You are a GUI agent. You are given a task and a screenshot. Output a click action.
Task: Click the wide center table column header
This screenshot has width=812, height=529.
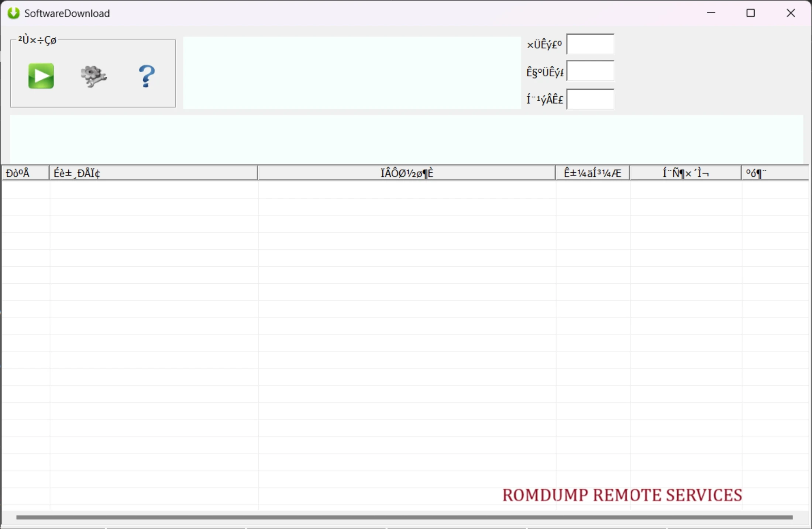click(x=406, y=173)
